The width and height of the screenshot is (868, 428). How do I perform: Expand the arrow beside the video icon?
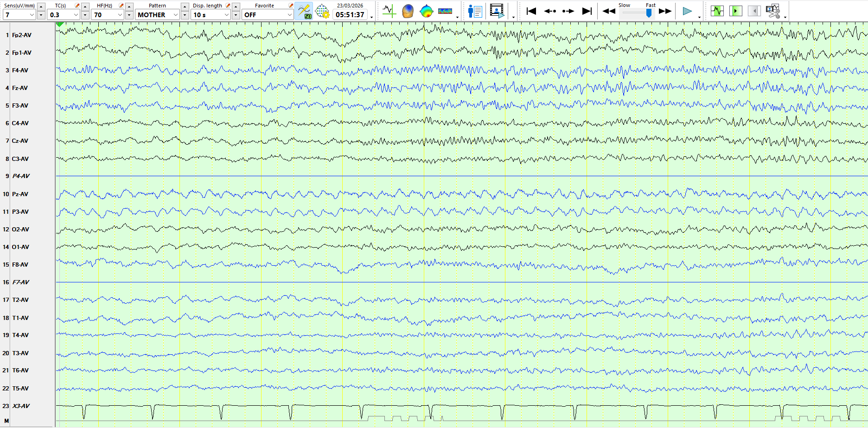[513, 17]
